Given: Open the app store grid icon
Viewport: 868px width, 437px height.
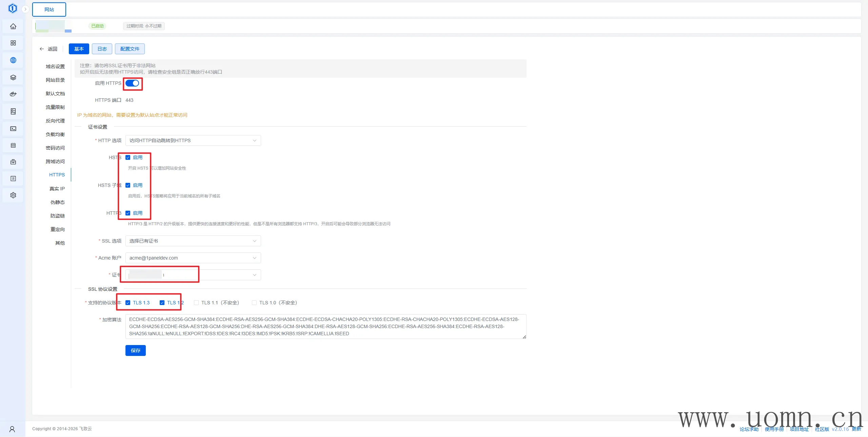Looking at the screenshot, I should pyautogui.click(x=13, y=43).
